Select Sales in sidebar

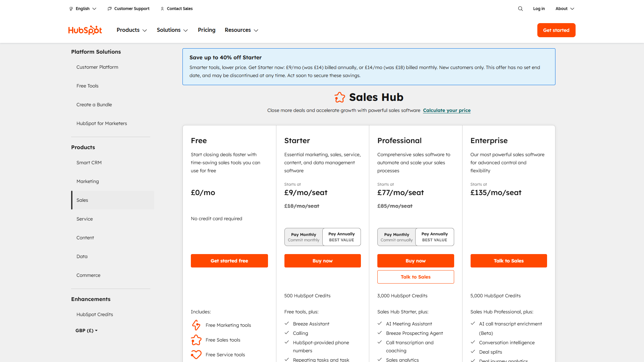tap(113, 200)
